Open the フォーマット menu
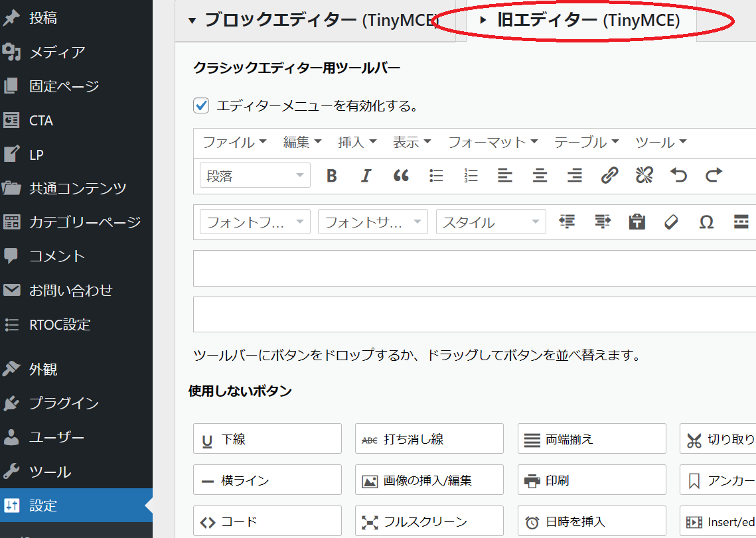Screen dimensions: 756x538 (x=492, y=142)
